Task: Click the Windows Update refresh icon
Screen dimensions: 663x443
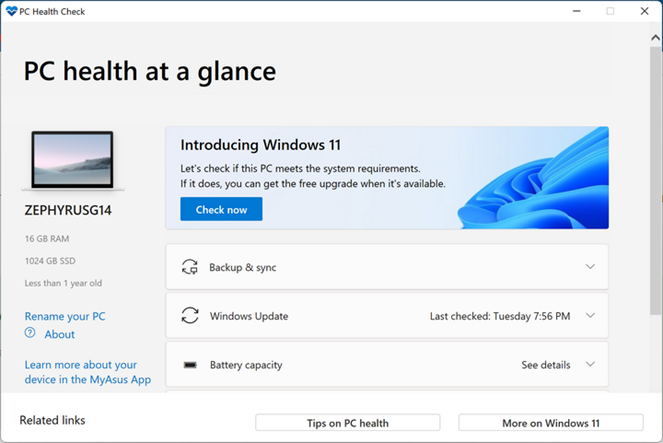Action: 190,315
